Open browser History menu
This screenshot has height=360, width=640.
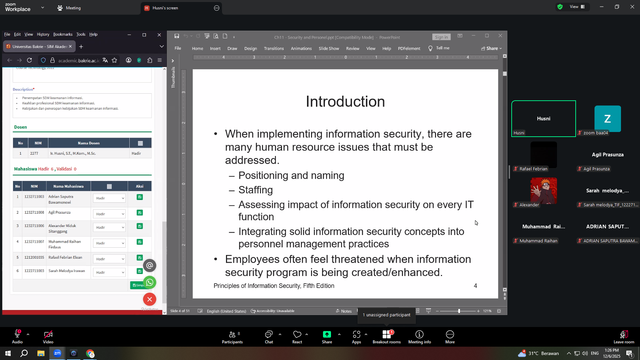(43, 34)
